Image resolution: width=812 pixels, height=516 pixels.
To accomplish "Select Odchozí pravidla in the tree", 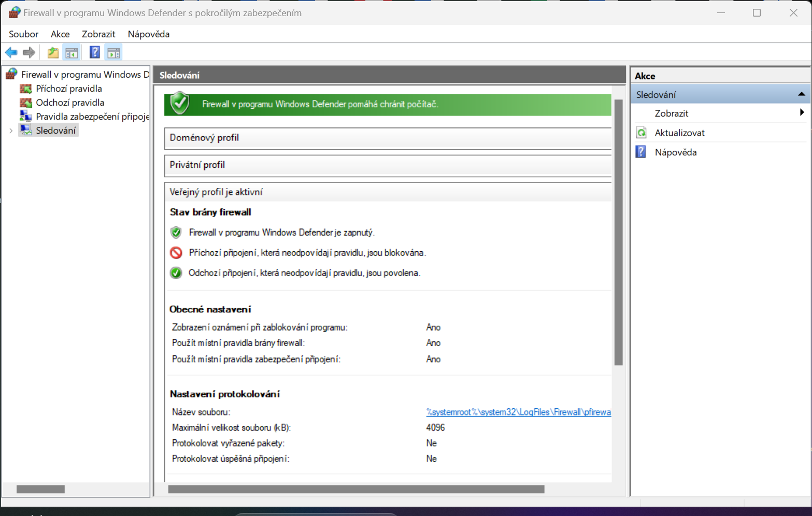I will click(70, 103).
